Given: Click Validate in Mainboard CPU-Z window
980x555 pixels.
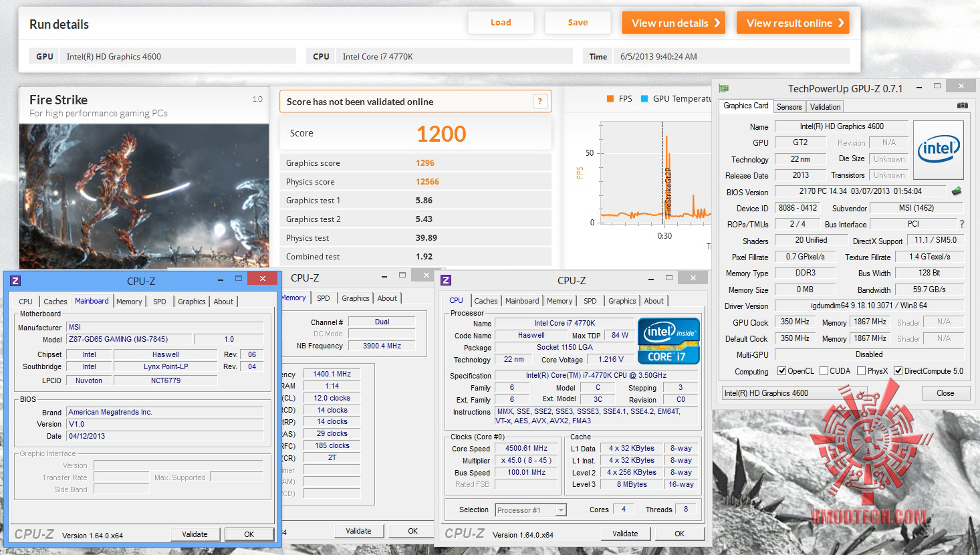Looking at the screenshot, I should 195,534.
